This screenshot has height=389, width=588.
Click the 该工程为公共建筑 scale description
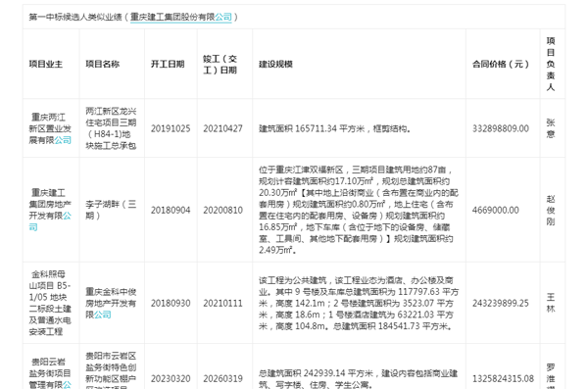point(359,303)
